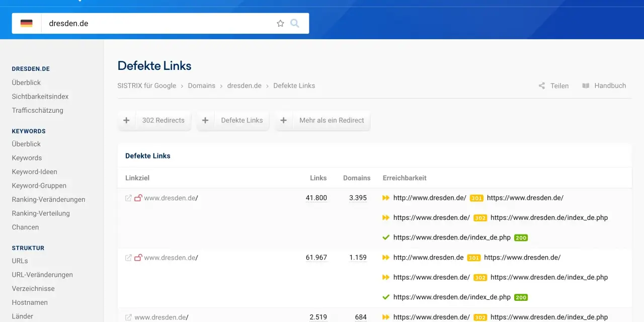Open external link icon in 2.519 links row
644x322 pixels.
click(128, 317)
